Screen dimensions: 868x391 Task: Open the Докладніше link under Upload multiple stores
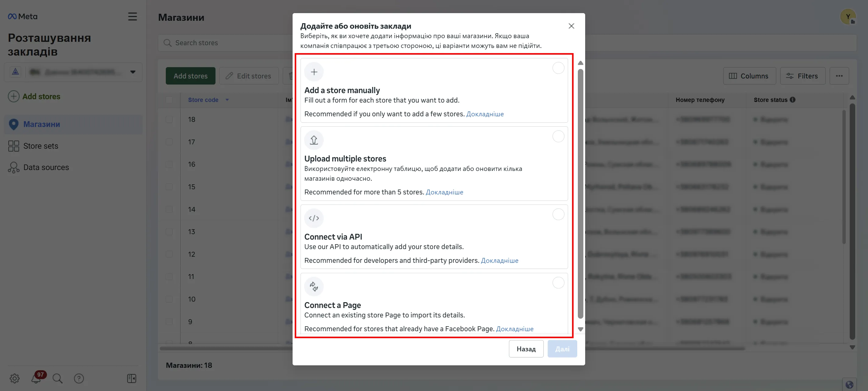444,192
